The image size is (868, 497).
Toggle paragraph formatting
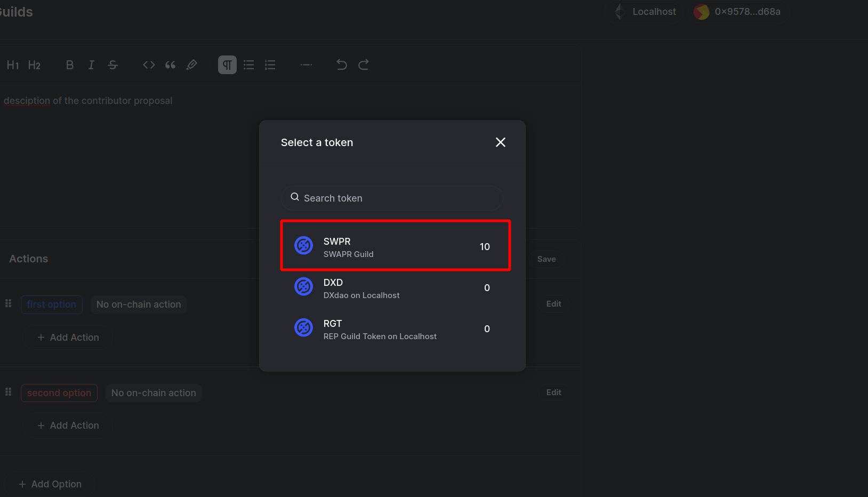pyautogui.click(x=227, y=65)
